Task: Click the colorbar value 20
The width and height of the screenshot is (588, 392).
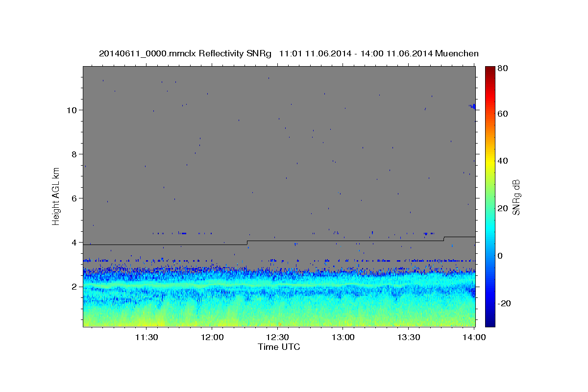Action: coord(502,208)
